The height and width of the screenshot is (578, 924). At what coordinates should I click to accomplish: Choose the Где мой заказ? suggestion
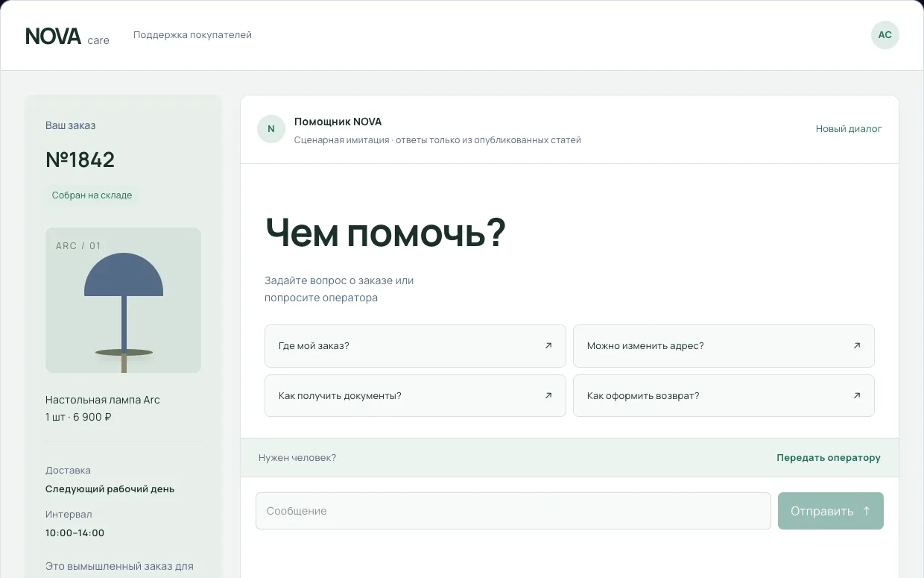pyautogui.click(x=415, y=346)
